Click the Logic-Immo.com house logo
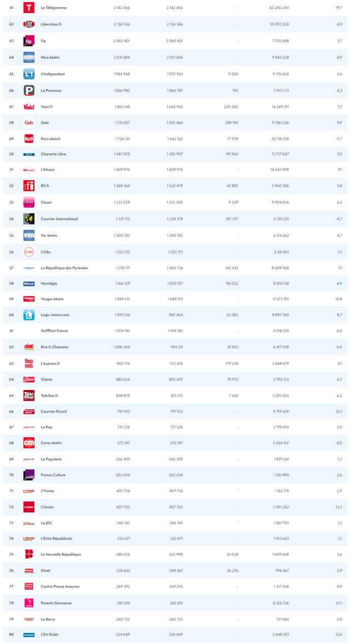Screen dimensions: 350x644 [29, 315]
